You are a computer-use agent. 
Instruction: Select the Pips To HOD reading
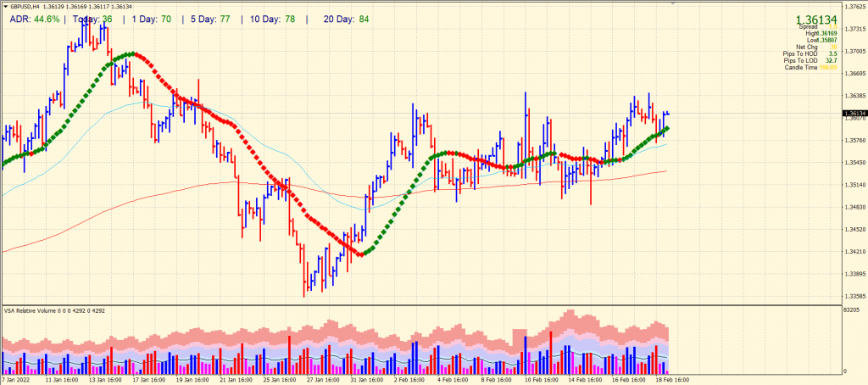(800, 53)
